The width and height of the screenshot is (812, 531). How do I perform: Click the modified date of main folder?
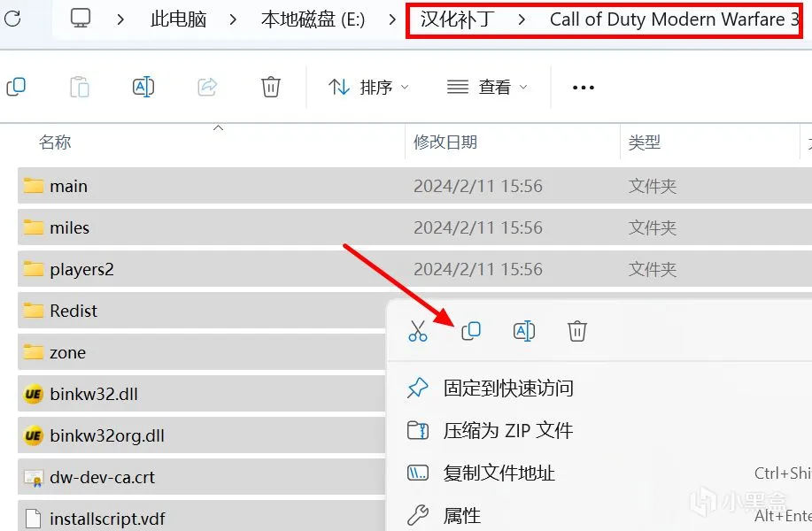pos(477,187)
